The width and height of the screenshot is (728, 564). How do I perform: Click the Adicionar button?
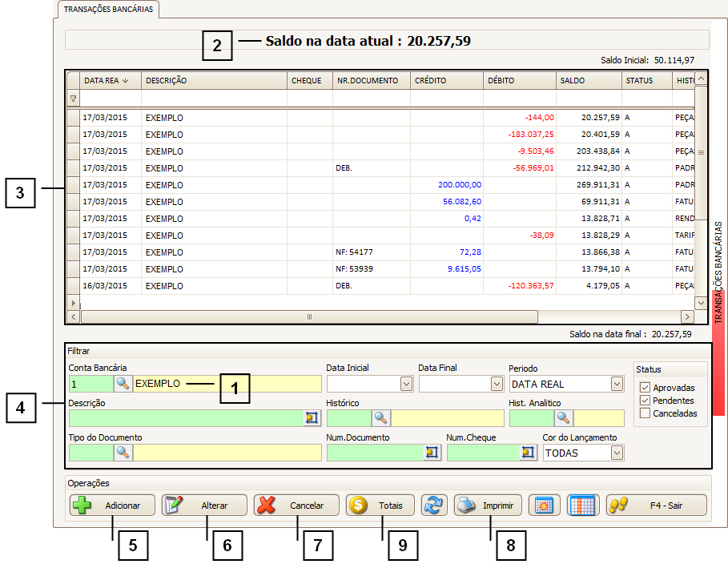click(111, 506)
